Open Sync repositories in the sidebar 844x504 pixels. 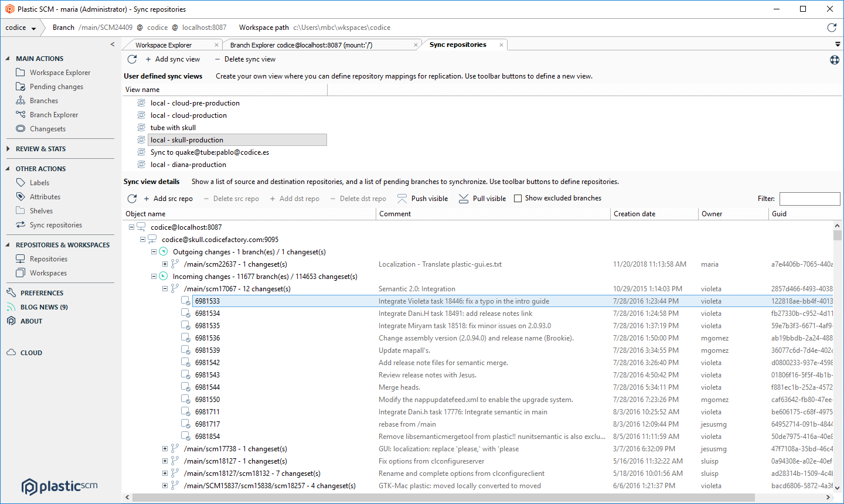[49, 225]
